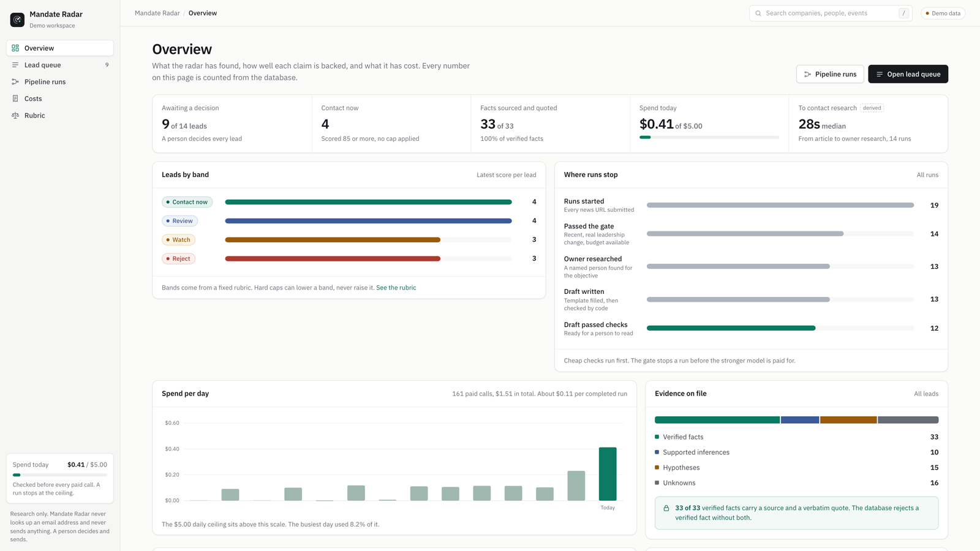Focus the Search companies, people, events field
980x551 pixels.
click(x=831, y=13)
